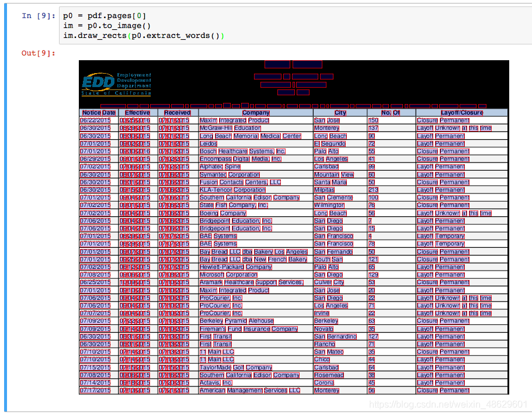532x415 pixels.
Task: Click the "06/22/2015" notice date cell
Action: pyautogui.click(x=95, y=120)
